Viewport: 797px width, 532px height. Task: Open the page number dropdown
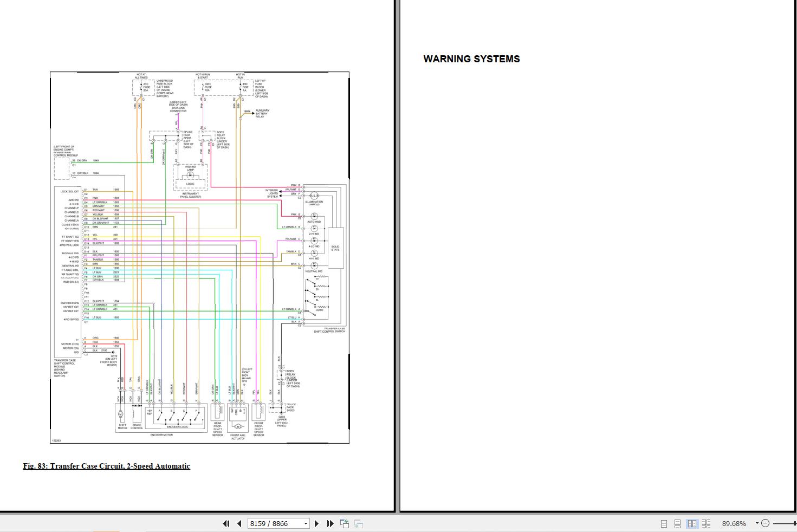coord(306,523)
